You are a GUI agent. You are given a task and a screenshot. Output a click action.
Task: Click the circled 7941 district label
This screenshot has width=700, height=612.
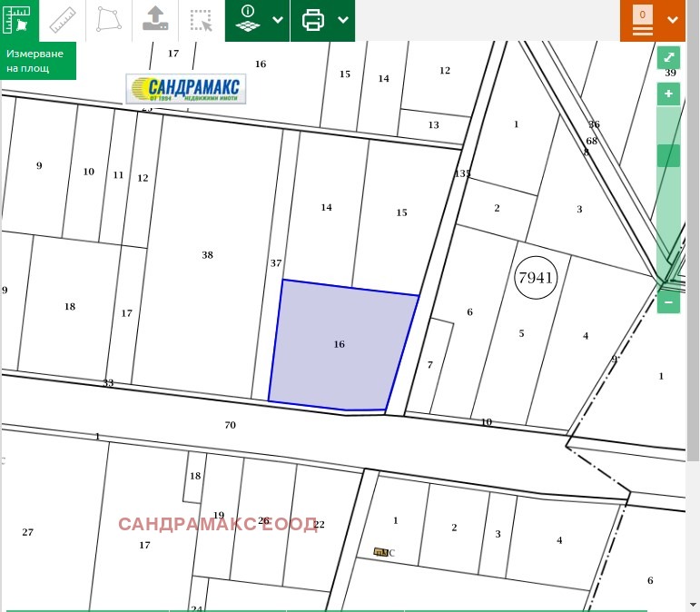tap(535, 278)
